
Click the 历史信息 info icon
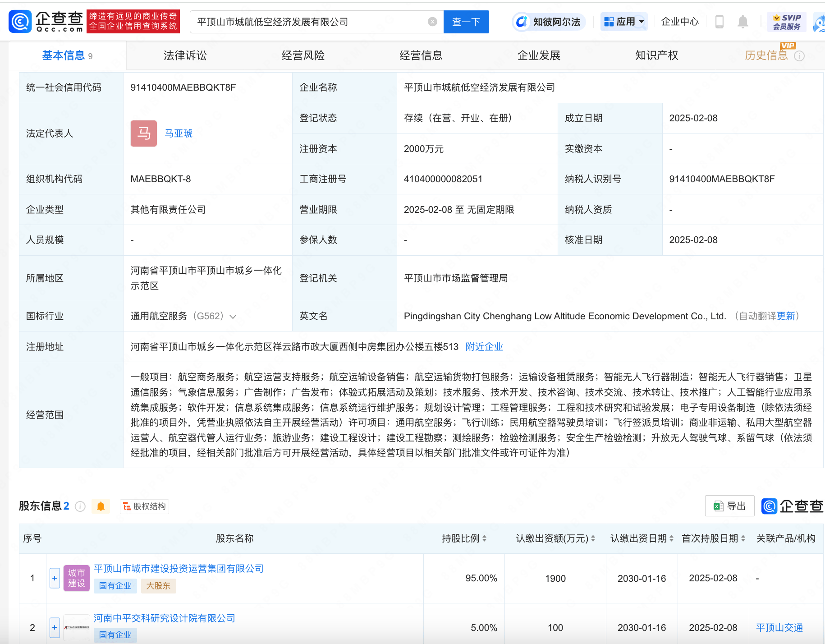pyautogui.click(x=799, y=56)
